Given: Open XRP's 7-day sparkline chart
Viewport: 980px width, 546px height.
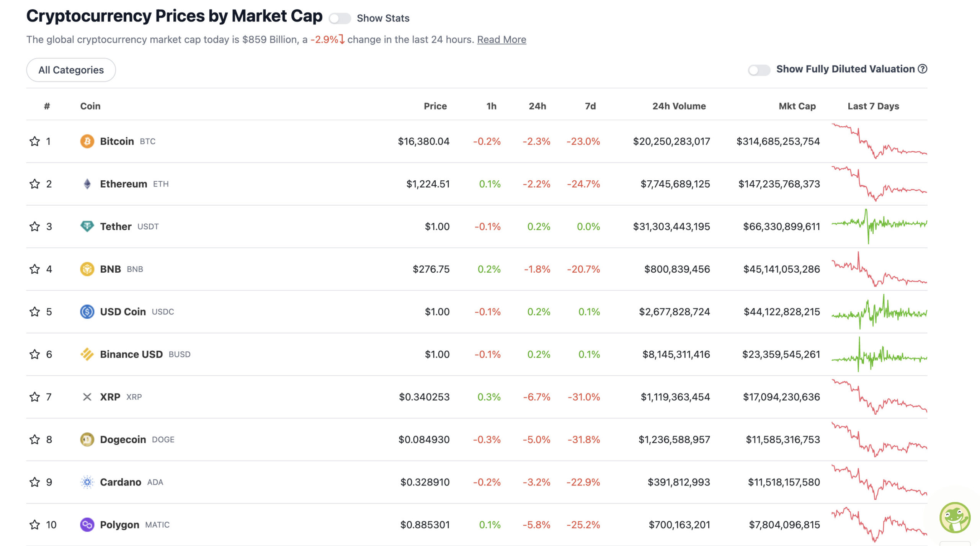Looking at the screenshot, I should 879,397.
